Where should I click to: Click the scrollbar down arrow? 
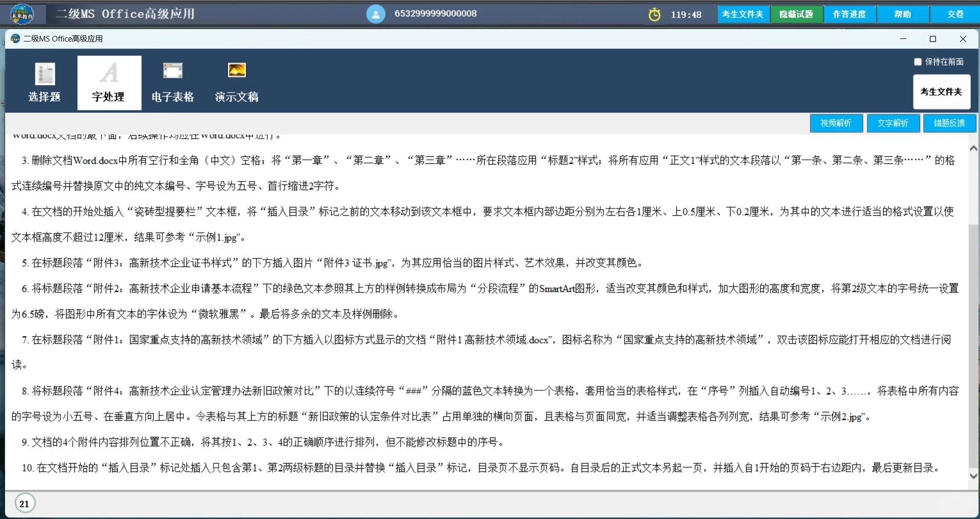click(973, 476)
